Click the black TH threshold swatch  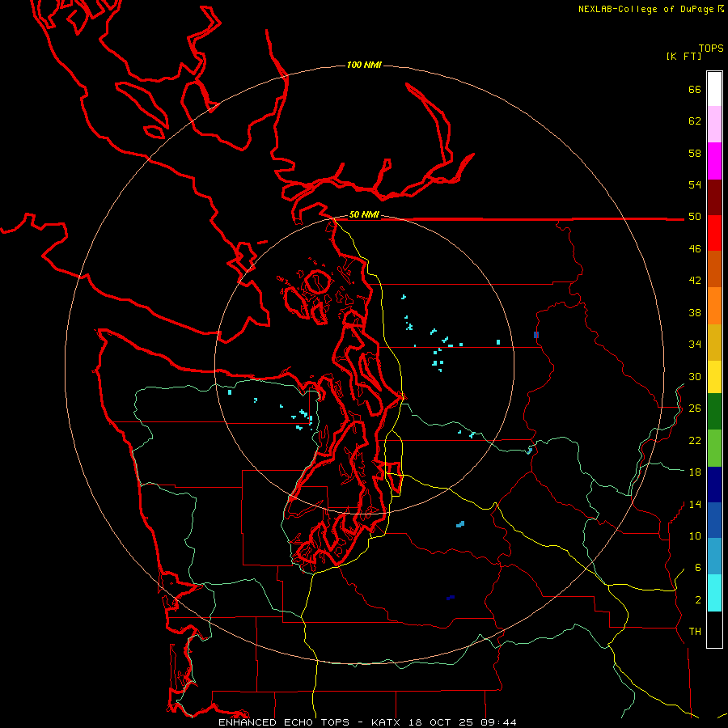point(714,629)
